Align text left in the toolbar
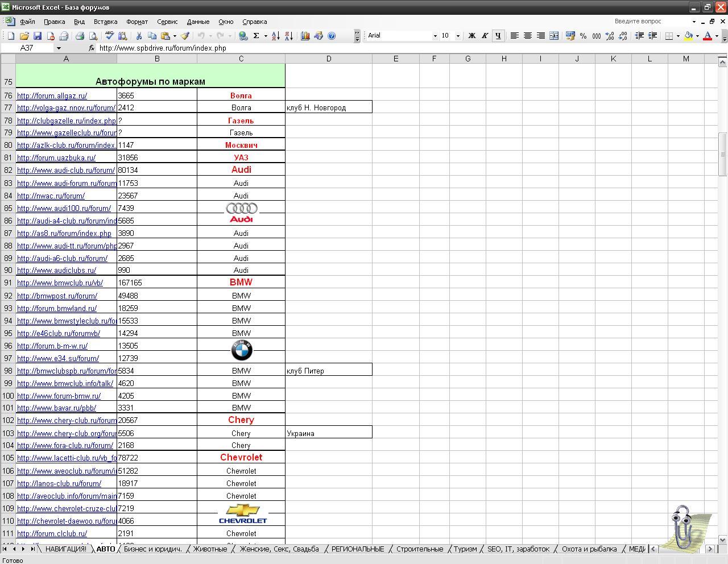Image resolution: width=728 pixels, height=564 pixels. pyautogui.click(x=515, y=36)
